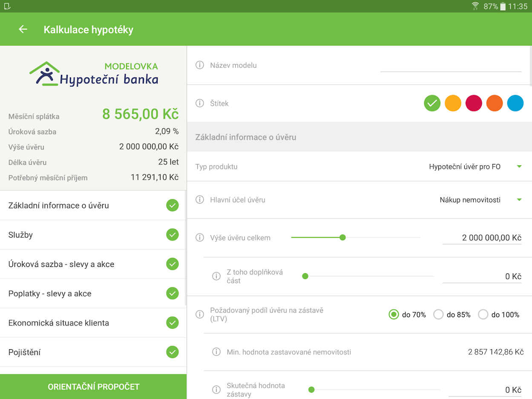Tap loan length value 25 let
Image resolution: width=532 pixels, height=399 pixels.
(x=168, y=162)
